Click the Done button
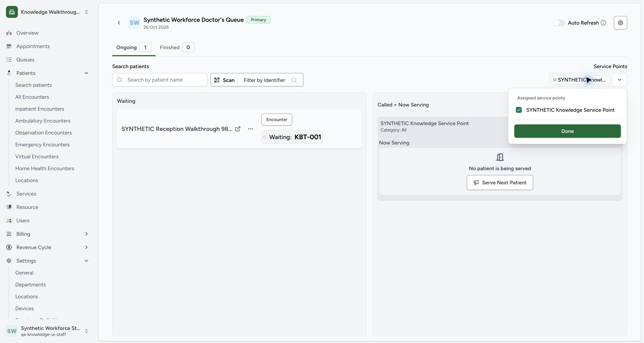 click(x=567, y=131)
